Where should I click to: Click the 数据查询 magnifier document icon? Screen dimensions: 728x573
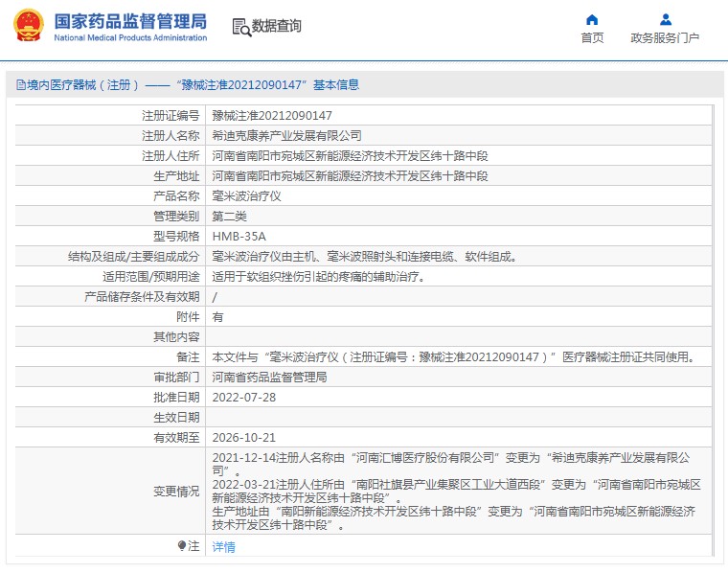240,27
